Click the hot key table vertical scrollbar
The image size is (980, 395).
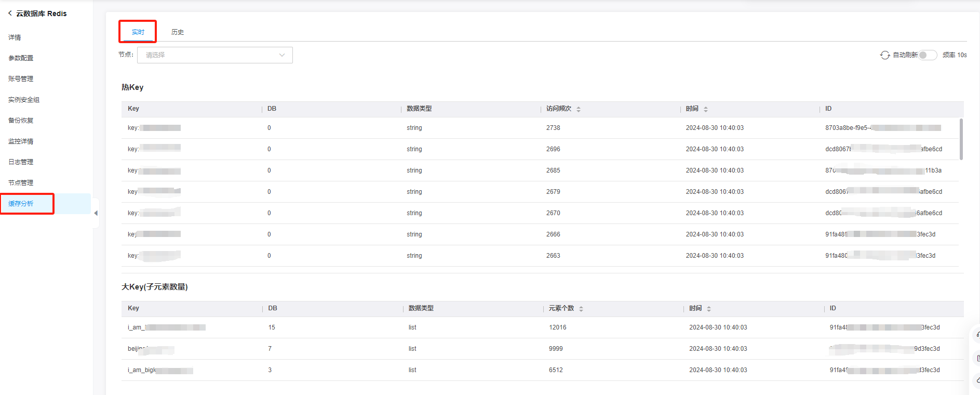pyautogui.click(x=961, y=139)
